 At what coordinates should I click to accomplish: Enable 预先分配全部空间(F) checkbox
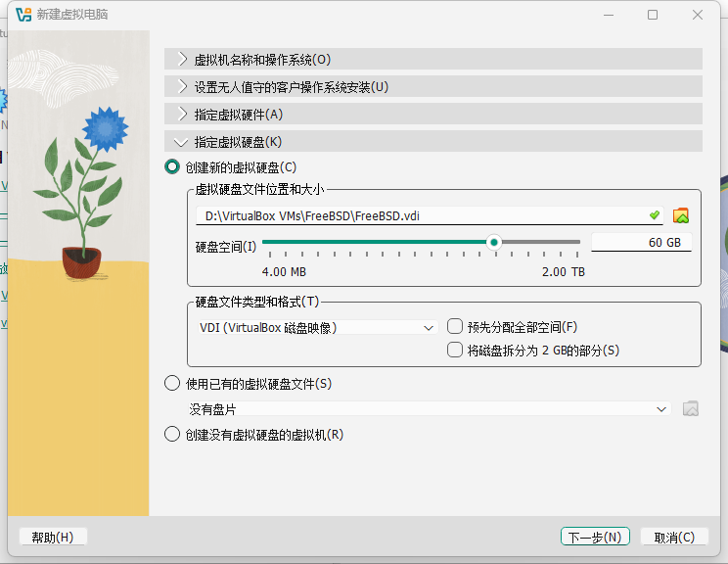(455, 327)
